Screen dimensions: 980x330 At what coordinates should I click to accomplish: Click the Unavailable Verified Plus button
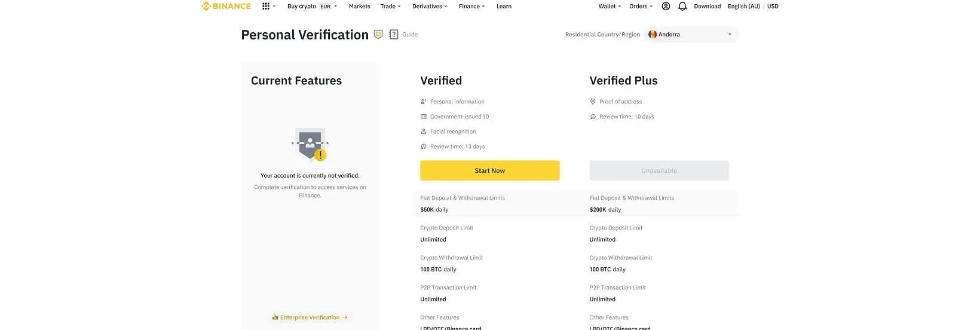659,171
